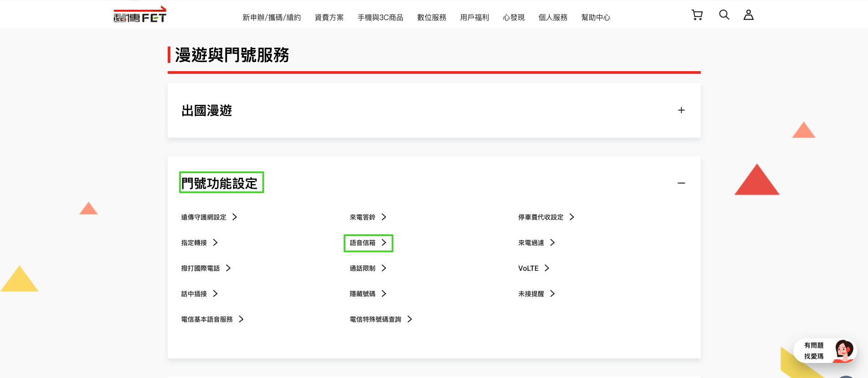Screen dimensions: 868x378
Task: Open the 遠傳守護網設定 link
Action: click(204, 217)
